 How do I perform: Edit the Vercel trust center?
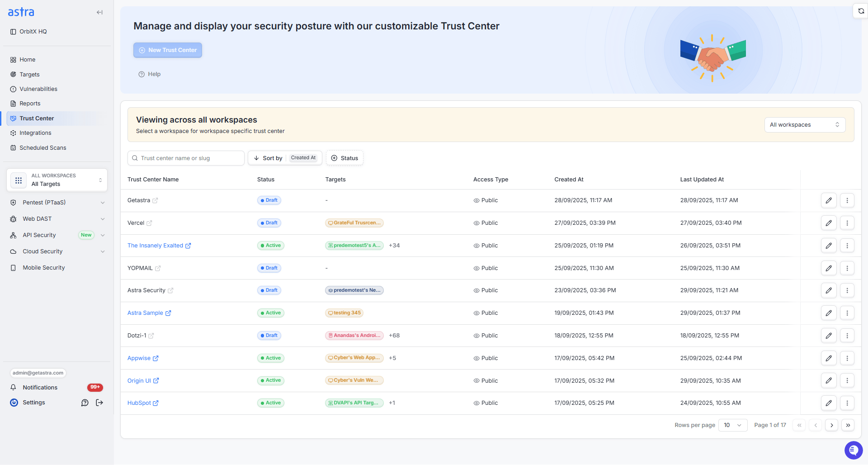[829, 223]
